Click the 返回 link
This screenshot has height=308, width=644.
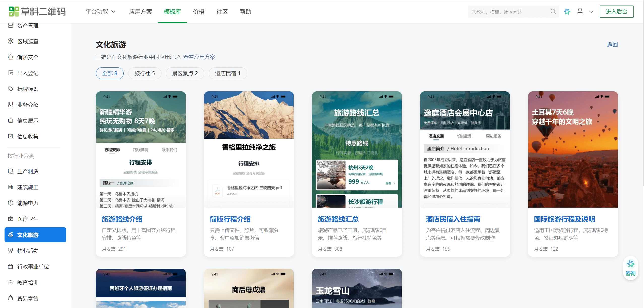click(612, 45)
